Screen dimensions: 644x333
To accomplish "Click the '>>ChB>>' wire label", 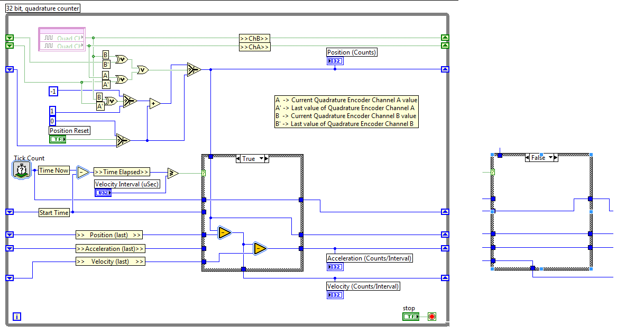I will coord(255,38).
